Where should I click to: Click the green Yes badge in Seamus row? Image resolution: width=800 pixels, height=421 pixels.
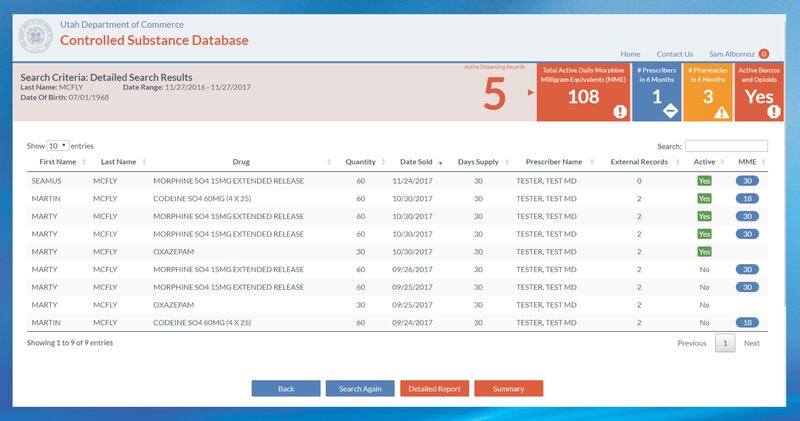(x=704, y=181)
